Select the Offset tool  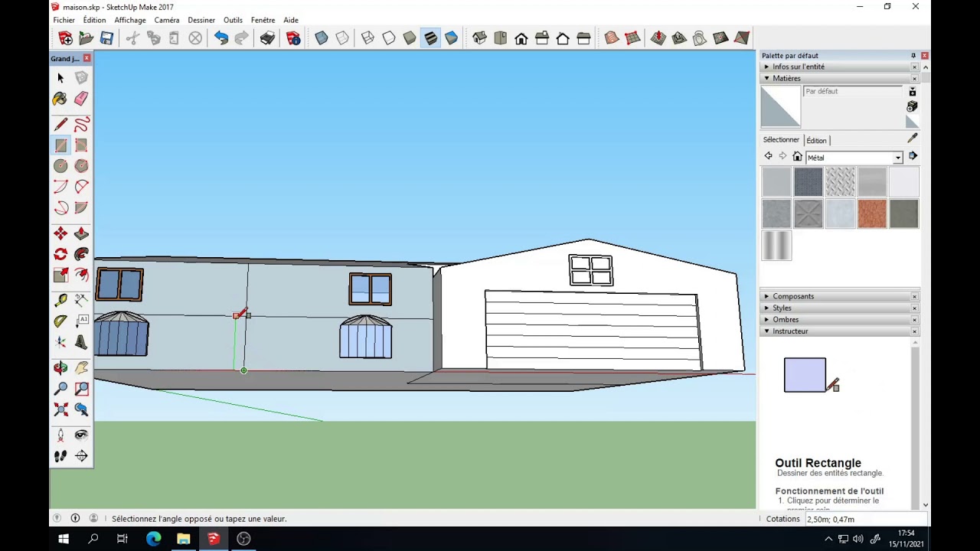coord(81,275)
